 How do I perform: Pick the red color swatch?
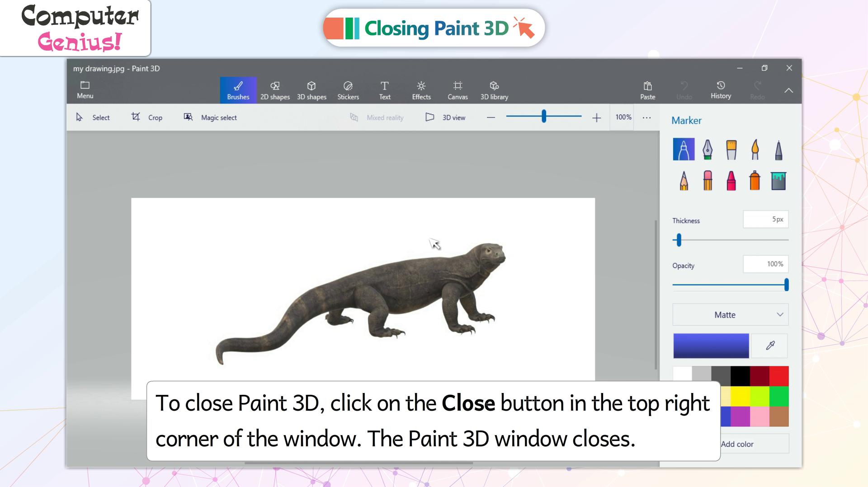pyautogui.click(x=779, y=376)
